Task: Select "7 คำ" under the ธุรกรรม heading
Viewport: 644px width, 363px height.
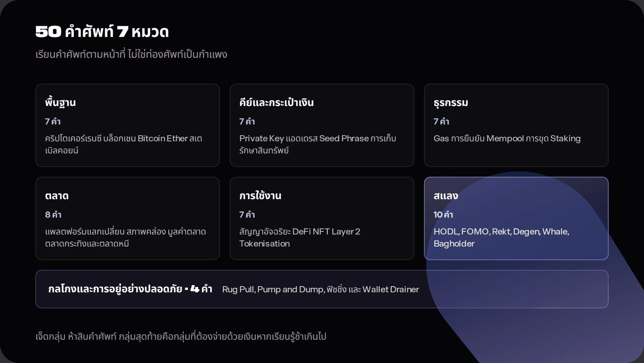Action: 441,121
